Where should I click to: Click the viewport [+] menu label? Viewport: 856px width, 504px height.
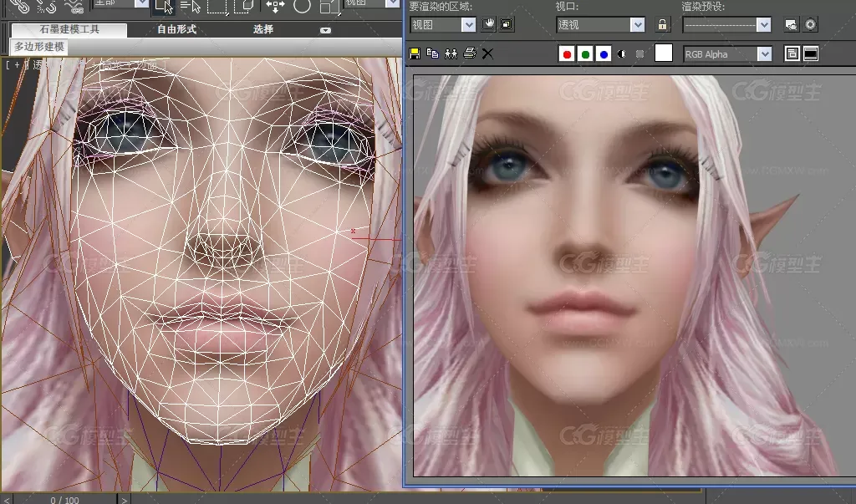(x=17, y=65)
